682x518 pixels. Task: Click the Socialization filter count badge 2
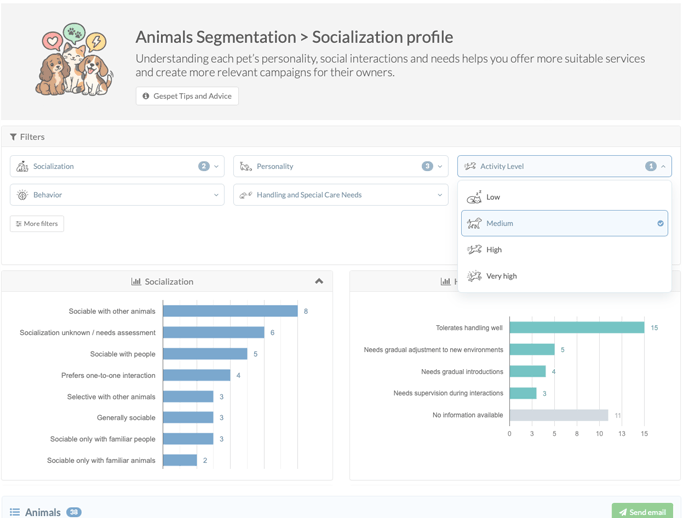204,166
